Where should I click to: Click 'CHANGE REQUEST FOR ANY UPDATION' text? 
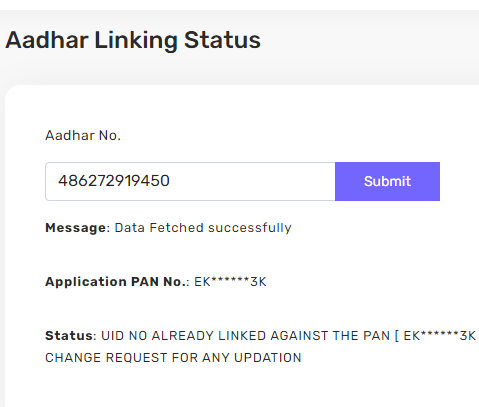(x=173, y=358)
